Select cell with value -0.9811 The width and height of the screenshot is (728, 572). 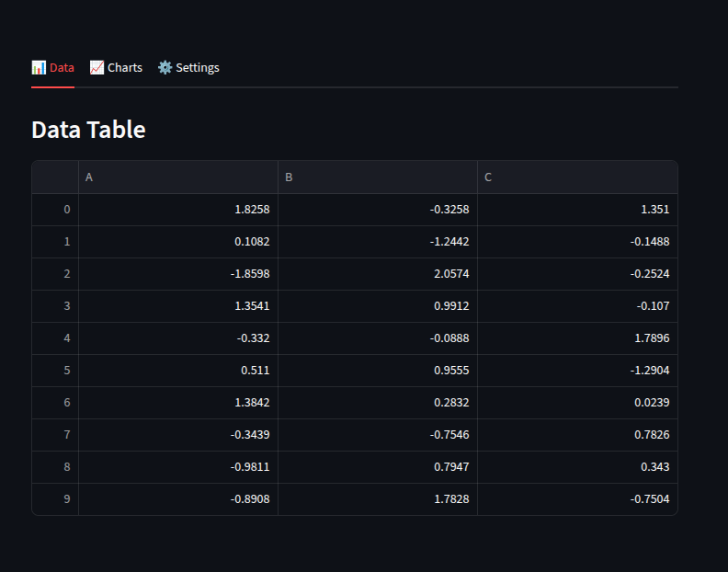point(178,467)
